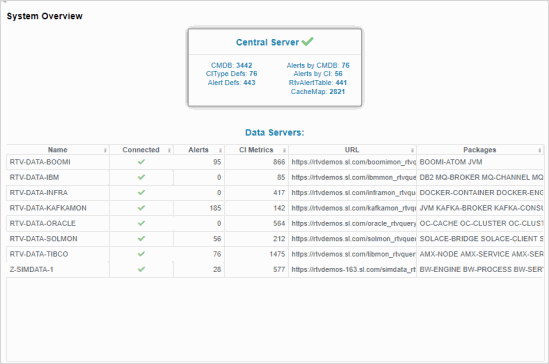The width and height of the screenshot is (549, 364).
Task: Select the RTV-DATA-TIBCO row name
Action: click(x=39, y=254)
